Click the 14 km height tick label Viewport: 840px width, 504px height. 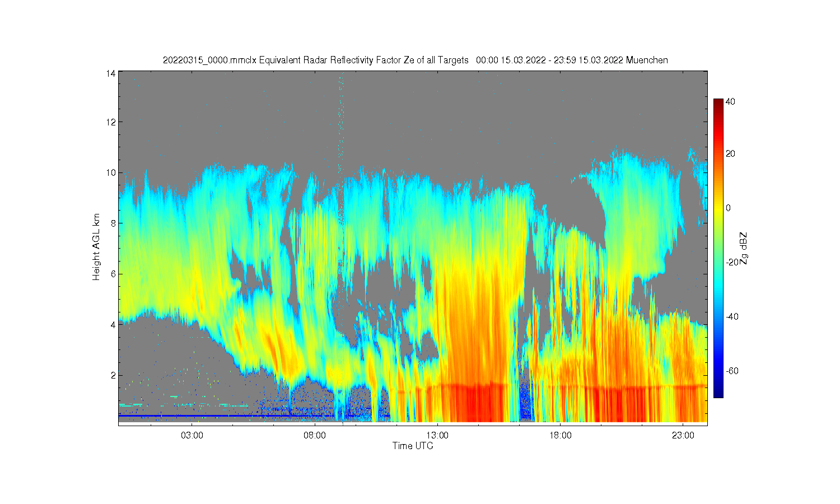111,73
